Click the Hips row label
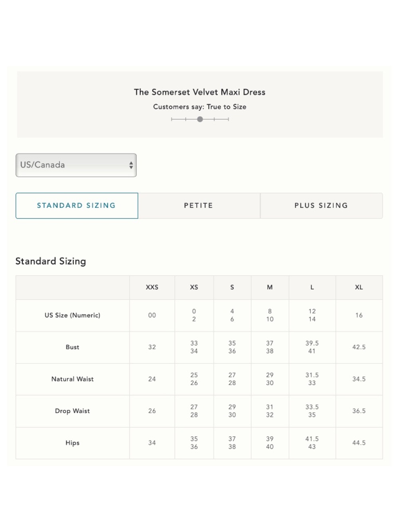 [x=73, y=443]
